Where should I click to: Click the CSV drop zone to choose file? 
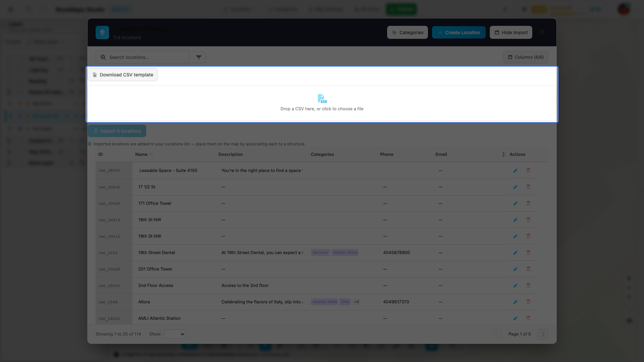point(322,103)
